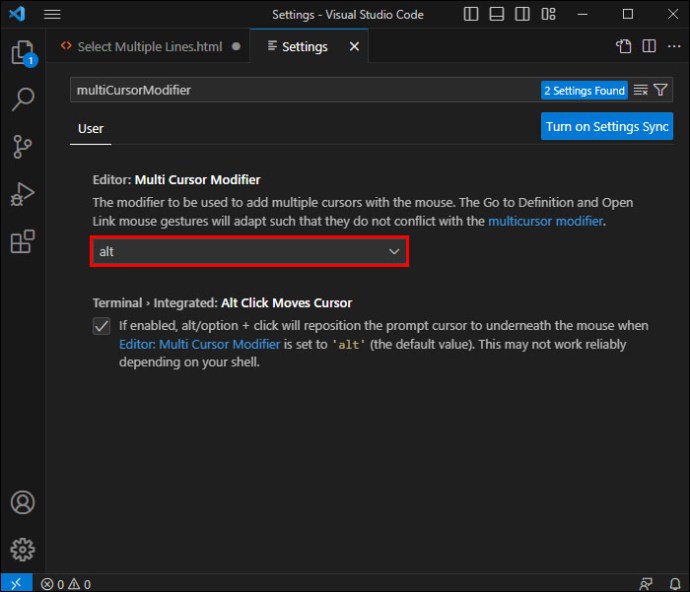Click the VS Code logo icon
Viewport: 690px width, 592px height.
pyautogui.click(x=17, y=14)
